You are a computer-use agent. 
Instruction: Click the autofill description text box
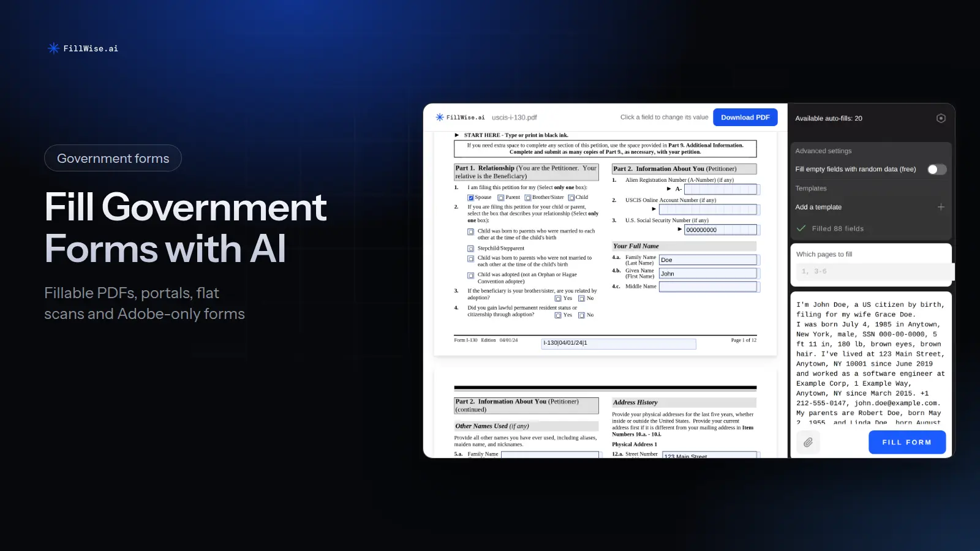871,362
